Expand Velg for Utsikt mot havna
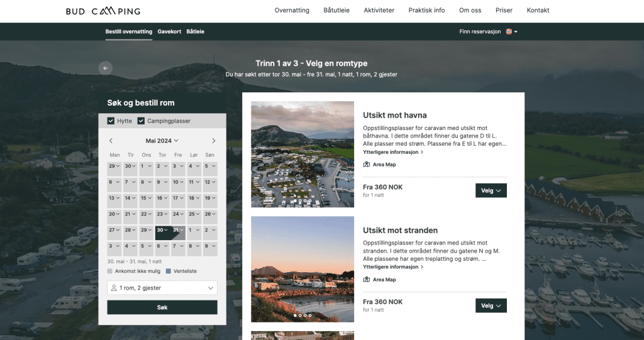 [491, 190]
